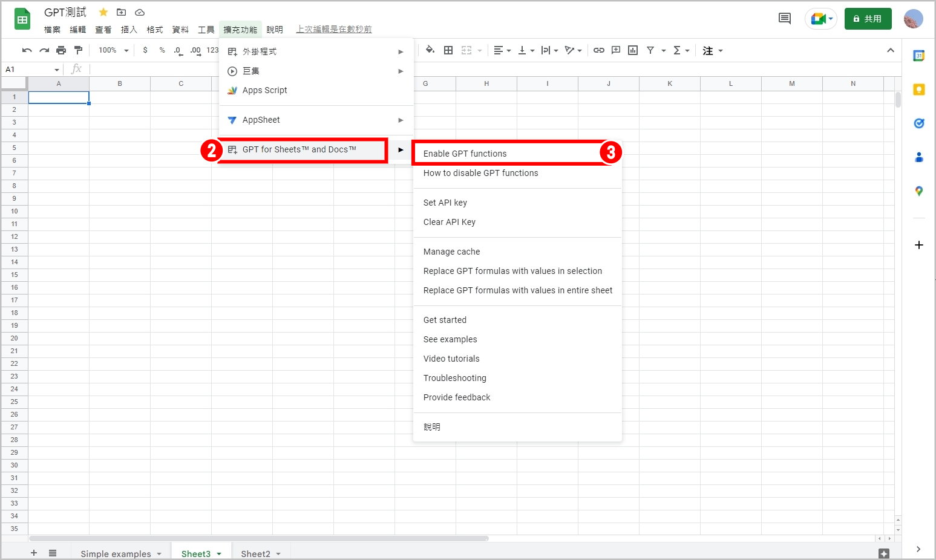The height and width of the screenshot is (560, 936).
Task: Choose Apps Script menu item
Action: click(316, 90)
